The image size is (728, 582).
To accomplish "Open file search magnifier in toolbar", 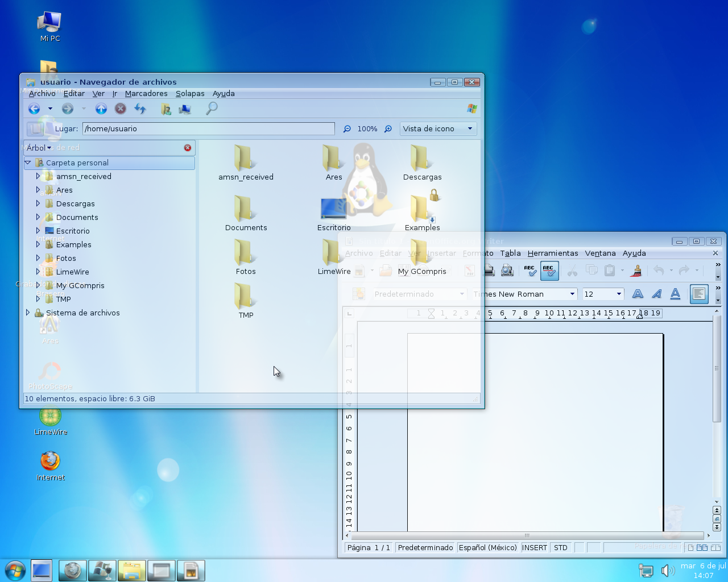I will [212, 108].
